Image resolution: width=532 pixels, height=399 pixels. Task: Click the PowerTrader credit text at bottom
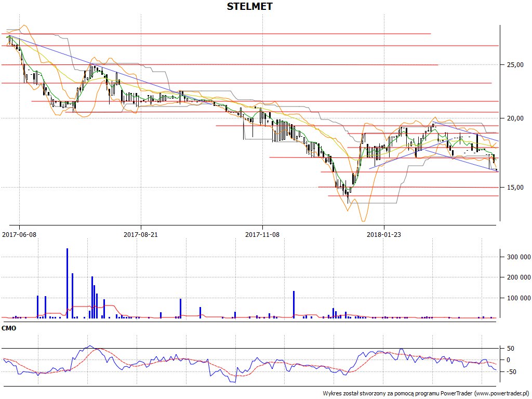(x=427, y=393)
